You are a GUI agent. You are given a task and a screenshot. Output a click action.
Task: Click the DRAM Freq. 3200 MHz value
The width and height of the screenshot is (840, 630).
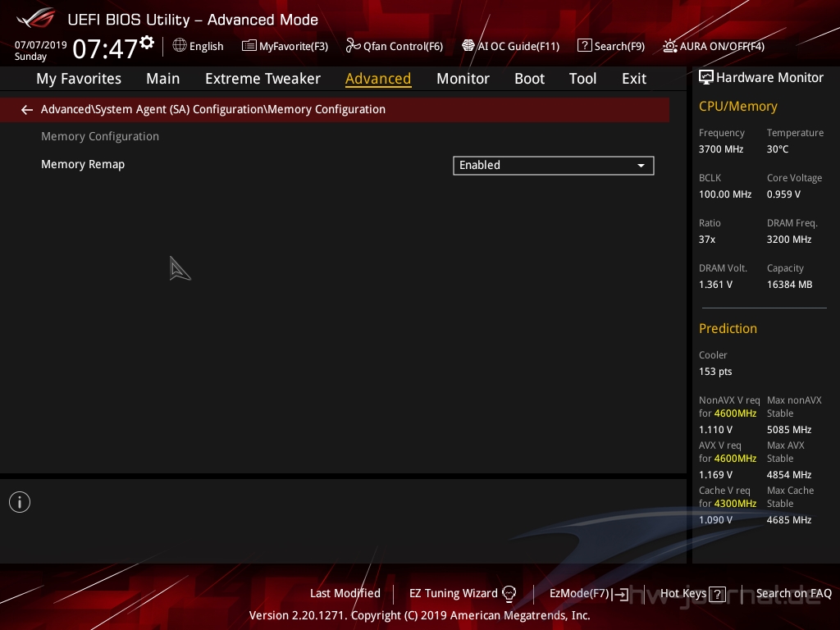click(788, 240)
